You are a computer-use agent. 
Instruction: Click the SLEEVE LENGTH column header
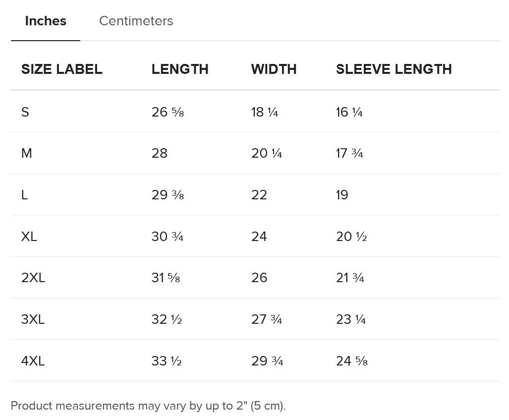point(394,69)
